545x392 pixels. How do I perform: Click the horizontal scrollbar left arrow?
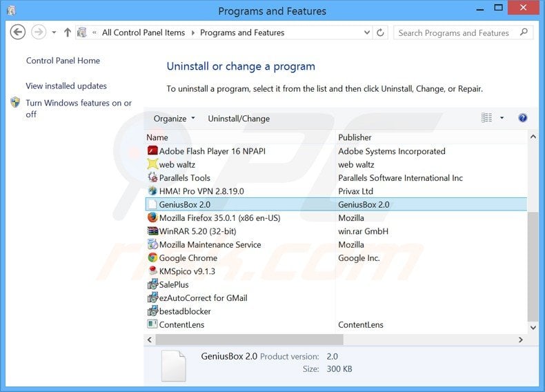[150, 340]
